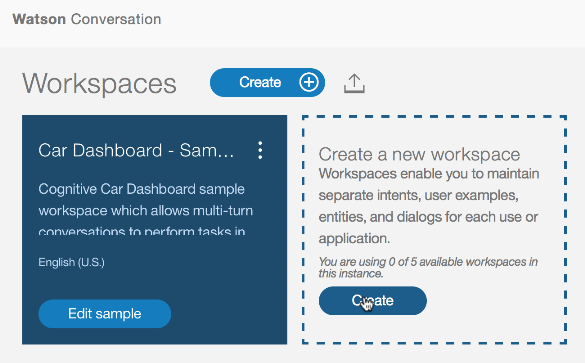
Task: Open the Car Dashboard - Sam... title
Action: [136, 151]
